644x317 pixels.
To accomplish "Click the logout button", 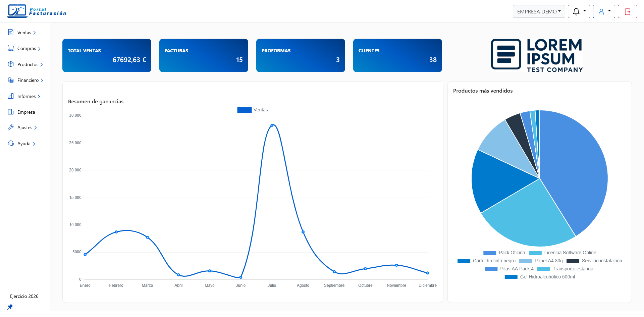I will click(628, 11).
